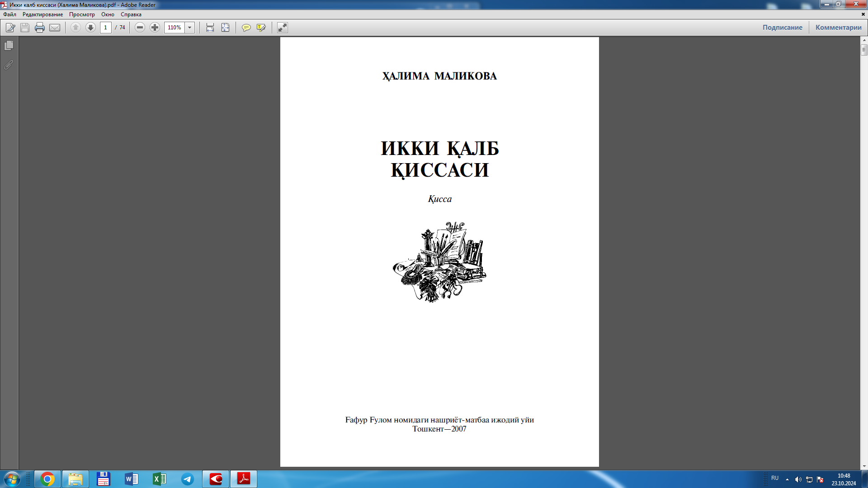
Task: Click the page number input field
Action: coord(106,28)
